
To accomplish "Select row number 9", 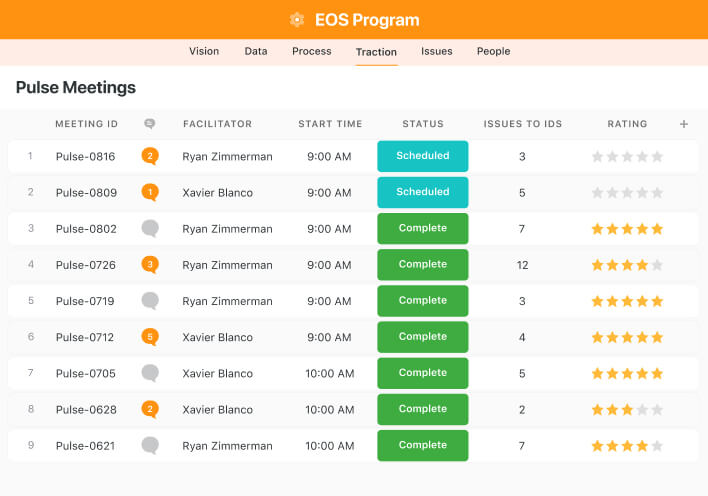I will pos(31,445).
